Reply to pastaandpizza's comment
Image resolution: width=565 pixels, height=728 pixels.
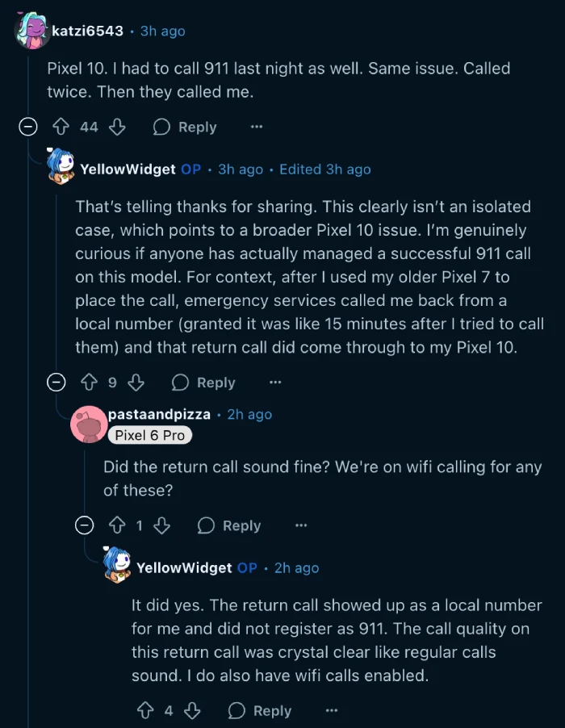click(x=229, y=525)
